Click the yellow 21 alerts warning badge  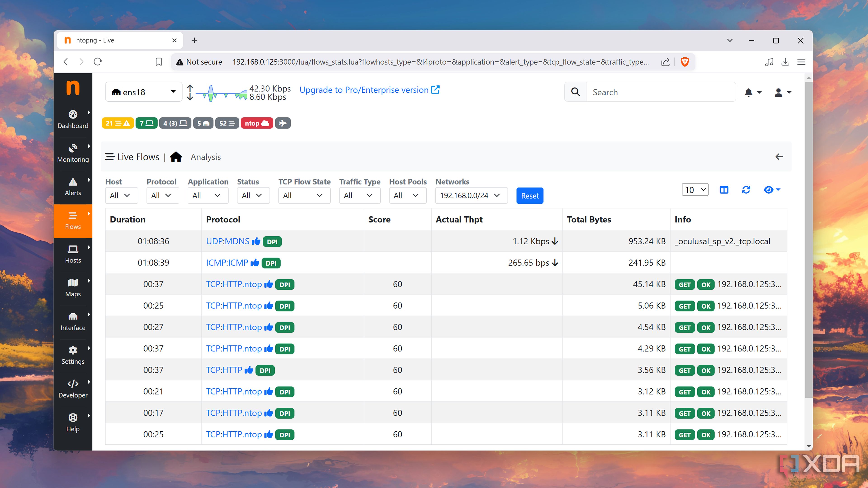[x=117, y=123]
